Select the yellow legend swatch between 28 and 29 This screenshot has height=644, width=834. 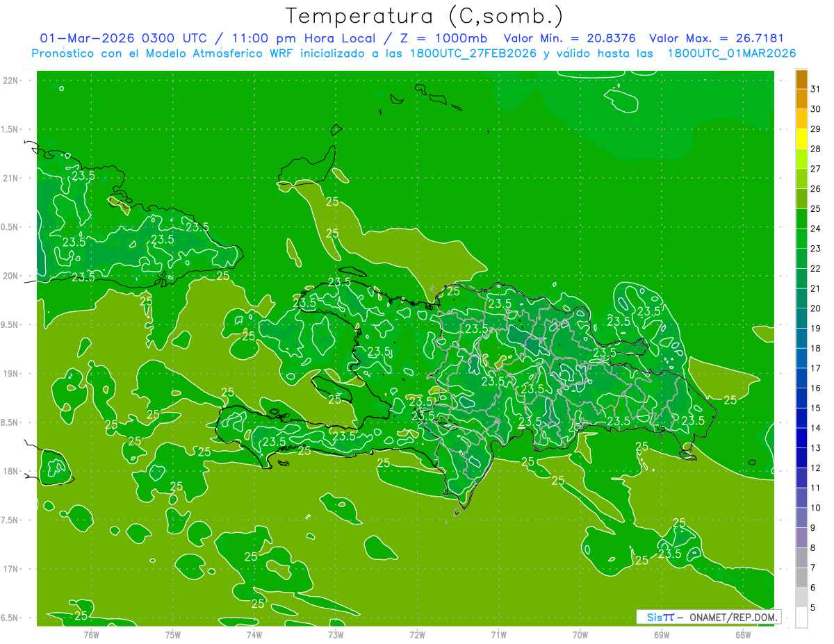(x=801, y=139)
